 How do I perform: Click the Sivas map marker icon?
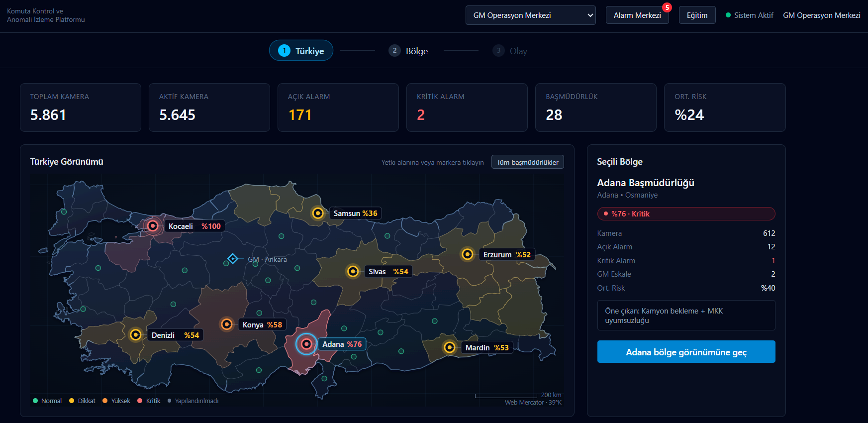(353, 271)
